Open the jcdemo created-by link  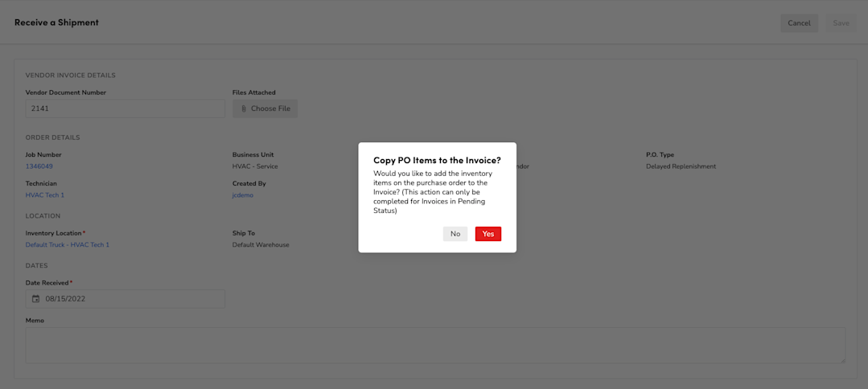point(242,195)
